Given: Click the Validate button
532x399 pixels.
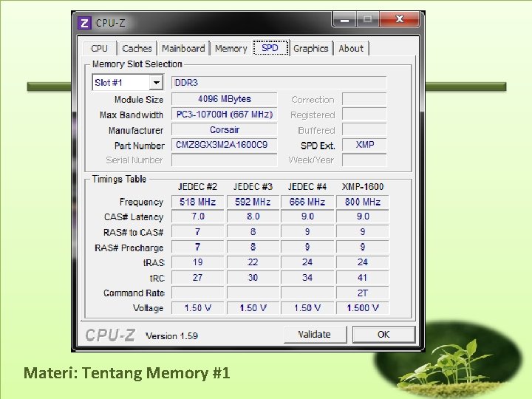Looking at the screenshot, I should (x=315, y=335).
